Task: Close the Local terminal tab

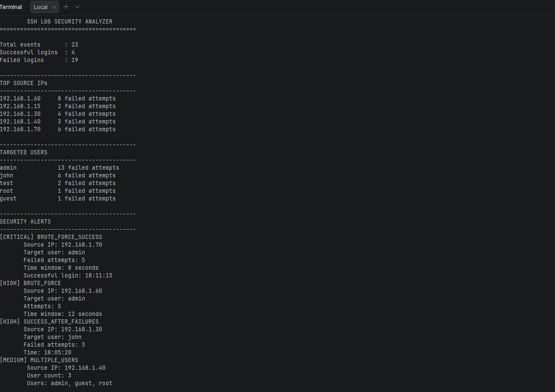Action: (54, 7)
